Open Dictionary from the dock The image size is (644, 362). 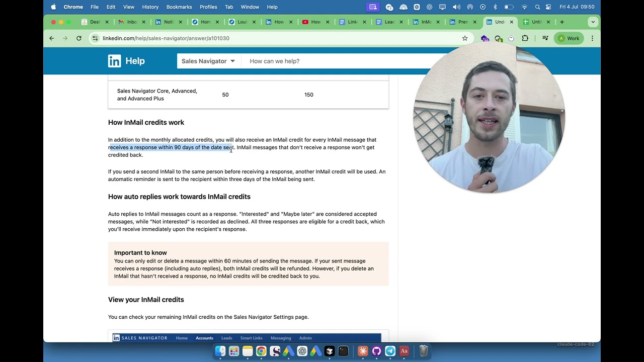click(x=404, y=351)
